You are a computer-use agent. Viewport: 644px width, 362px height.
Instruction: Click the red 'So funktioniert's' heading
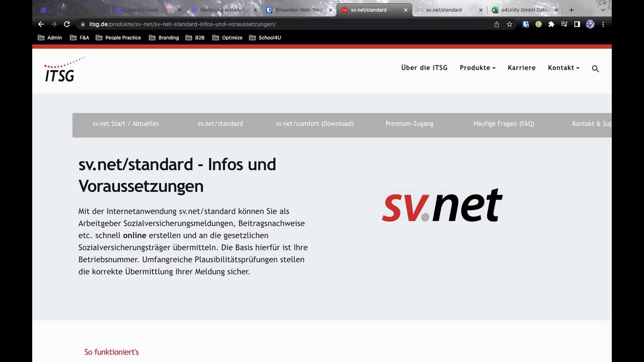112,352
